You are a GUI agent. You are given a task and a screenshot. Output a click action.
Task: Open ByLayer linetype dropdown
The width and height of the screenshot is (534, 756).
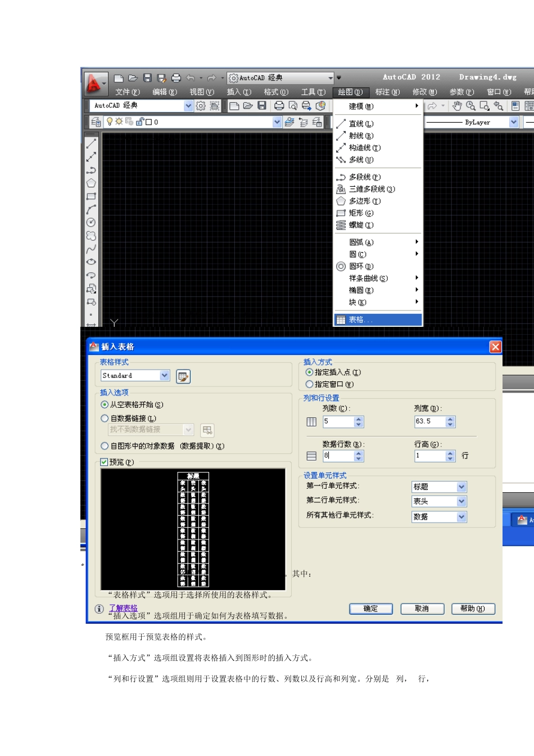click(x=514, y=121)
